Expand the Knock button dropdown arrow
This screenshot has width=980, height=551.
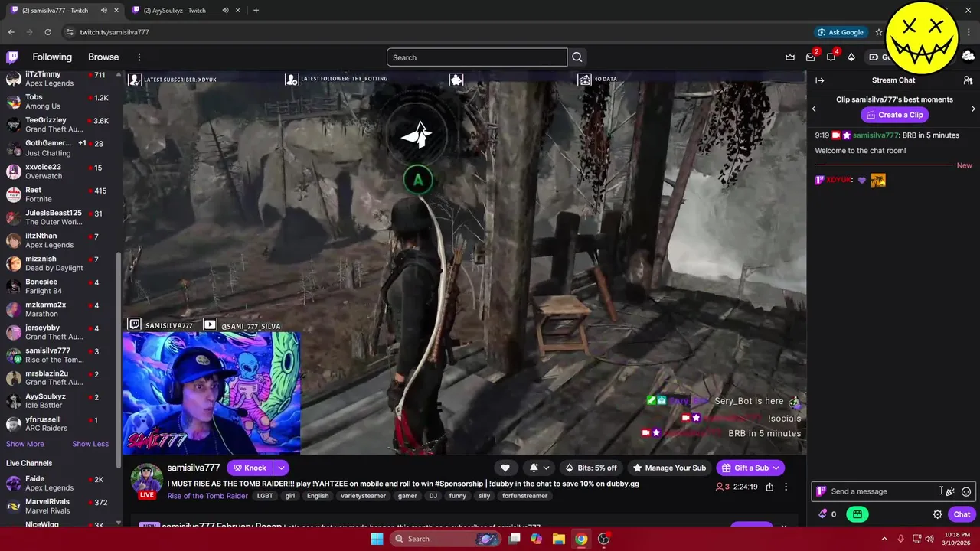click(281, 468)
